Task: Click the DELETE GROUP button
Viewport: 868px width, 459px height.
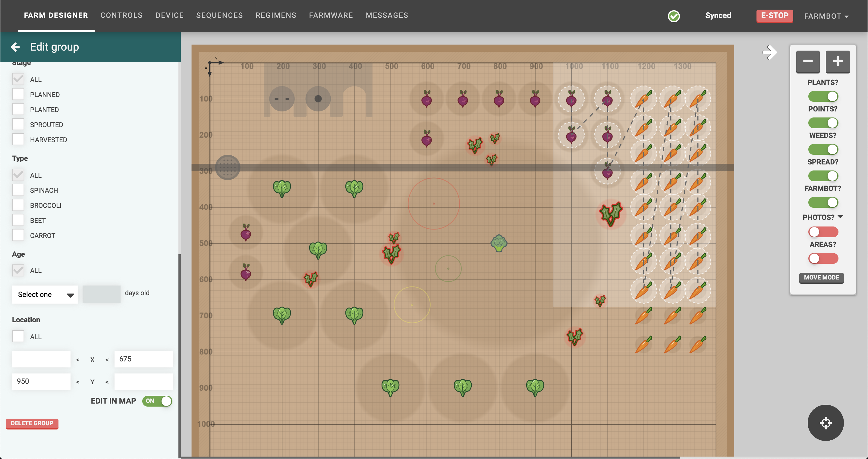Action: coord(32,424)
